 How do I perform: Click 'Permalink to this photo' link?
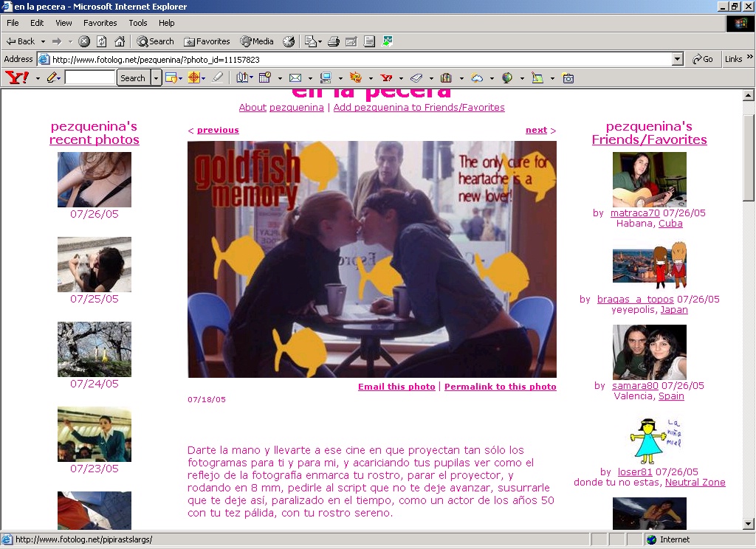pyautogui.click(x=500, y=387)
